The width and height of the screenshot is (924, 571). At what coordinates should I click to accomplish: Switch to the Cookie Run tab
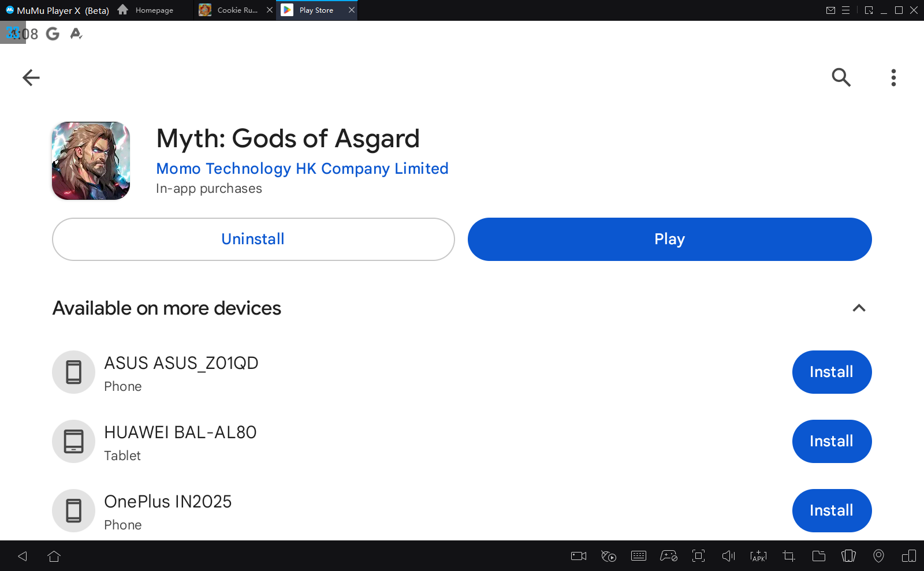coord(230,10)
